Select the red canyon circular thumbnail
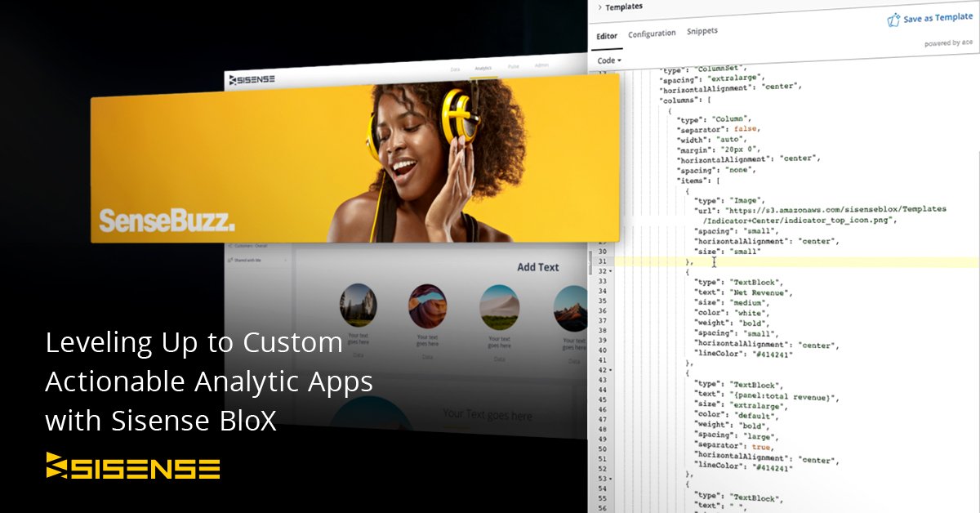Screen dimensions: 980x513 click(427, 306)
